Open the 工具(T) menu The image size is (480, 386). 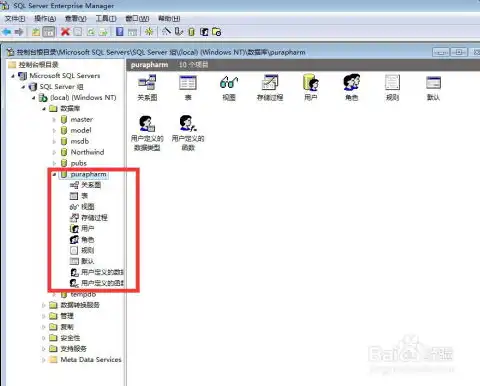106,19
